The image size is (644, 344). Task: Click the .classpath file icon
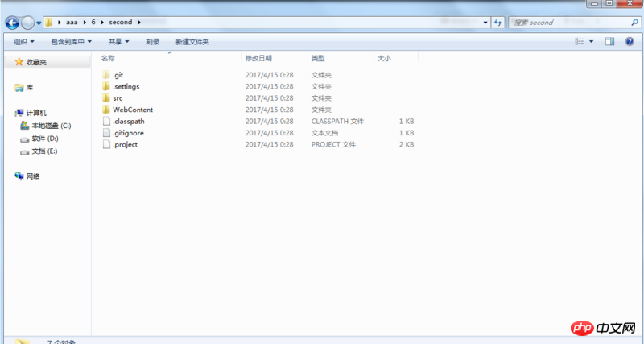point(106,121)
